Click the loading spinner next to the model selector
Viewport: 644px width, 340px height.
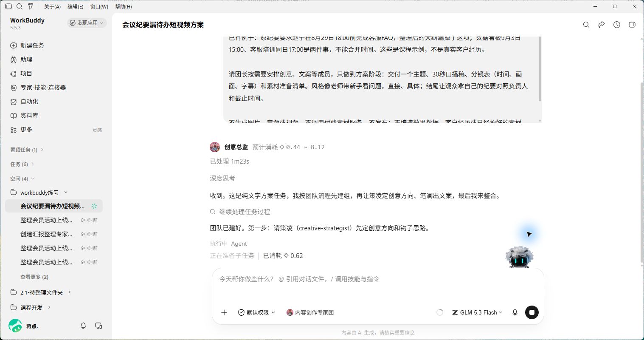[x=440, y=312]
